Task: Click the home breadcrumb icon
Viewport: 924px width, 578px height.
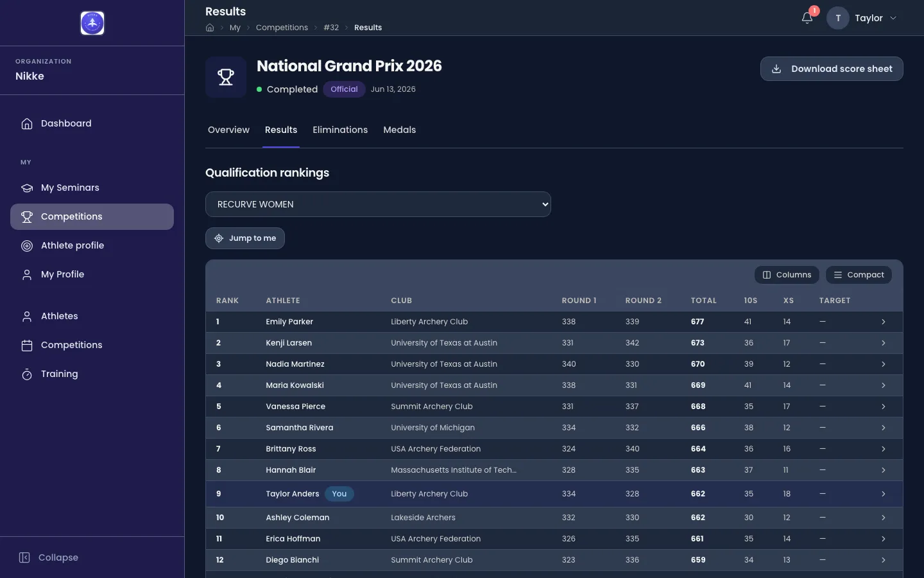Action: pos(210,28)
